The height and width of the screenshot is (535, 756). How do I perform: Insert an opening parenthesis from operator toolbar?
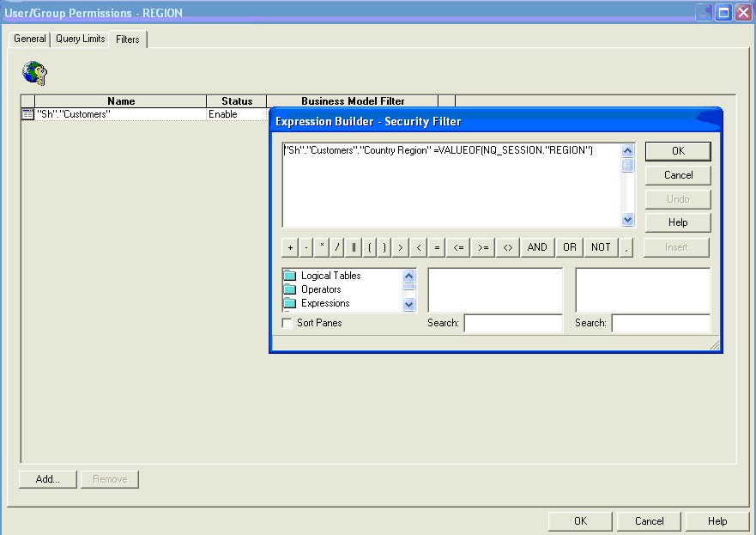click(370, 246)
